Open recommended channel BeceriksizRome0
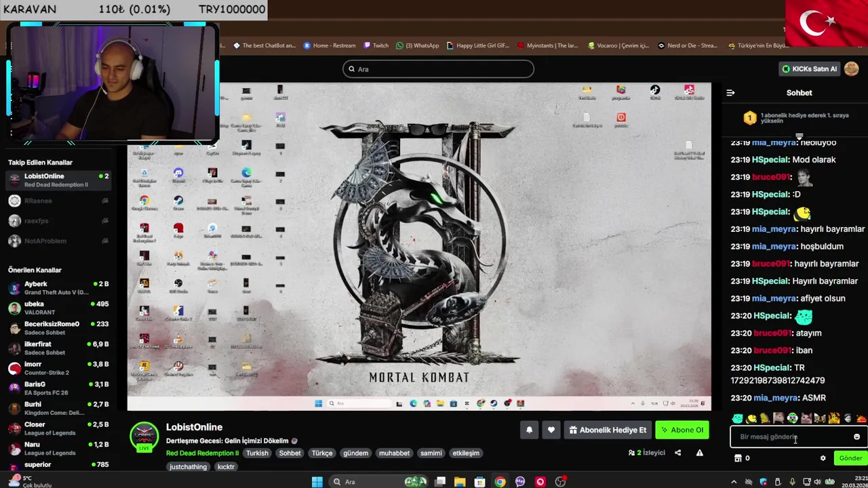The width and height of the screenshot is (868, 488). (x=58, y=328)
